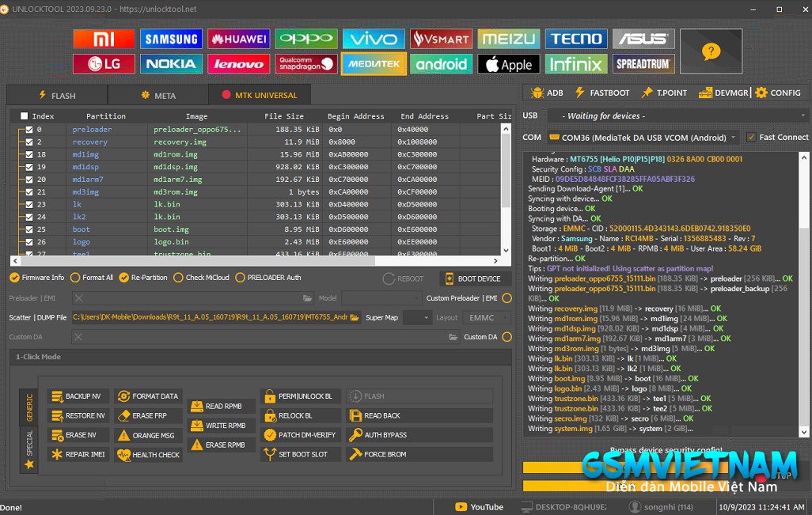Open the Model dropdown

381,298
